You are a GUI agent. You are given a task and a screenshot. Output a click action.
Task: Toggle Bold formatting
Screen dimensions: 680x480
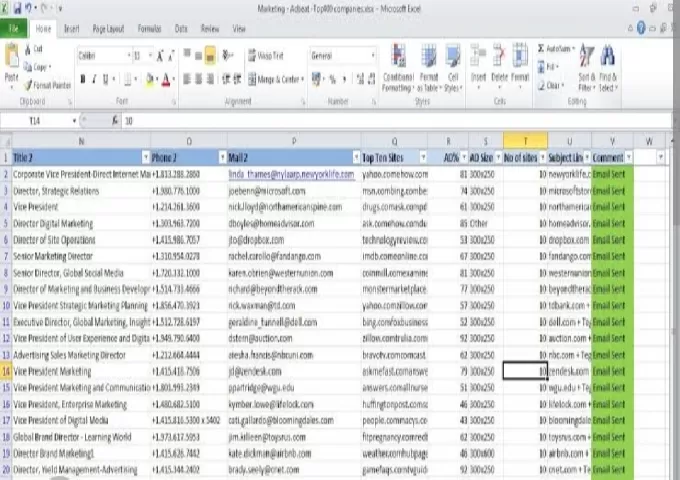[84, 79]
